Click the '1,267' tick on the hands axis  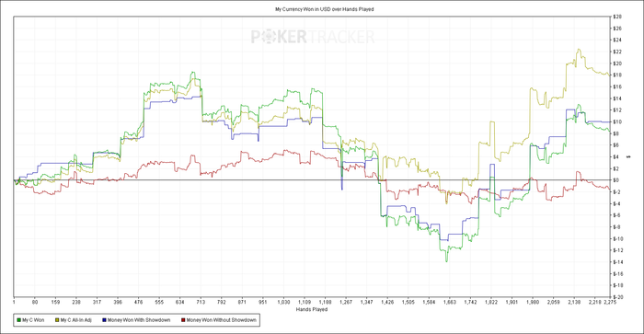click(346, 302)
